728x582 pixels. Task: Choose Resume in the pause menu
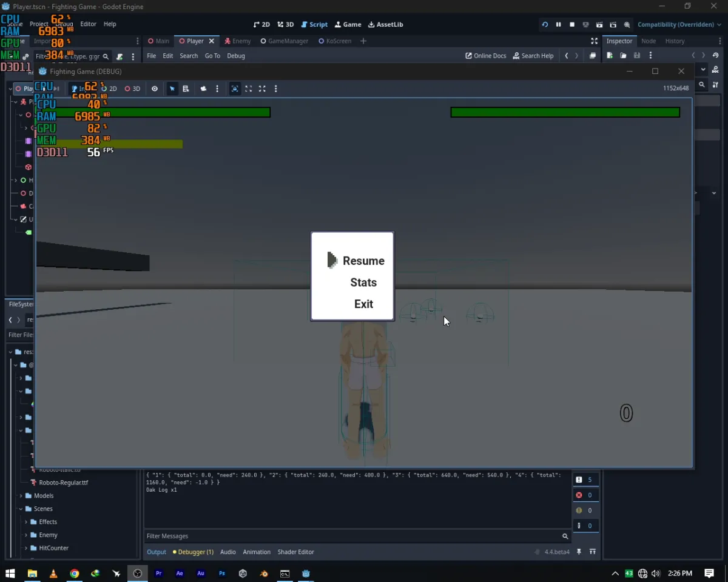363,261
